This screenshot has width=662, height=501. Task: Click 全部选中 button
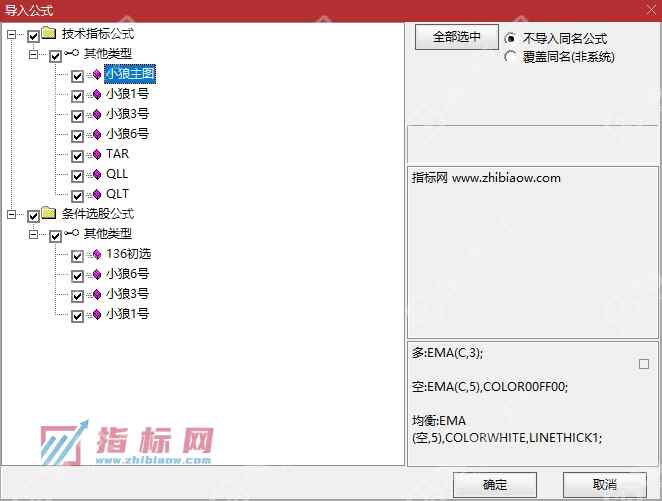[456, 37]
